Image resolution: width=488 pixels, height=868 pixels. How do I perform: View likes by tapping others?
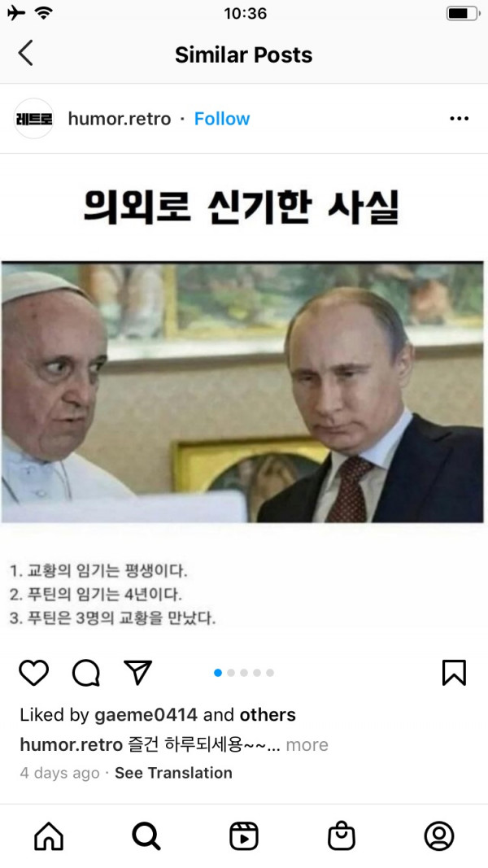point(268,715)
